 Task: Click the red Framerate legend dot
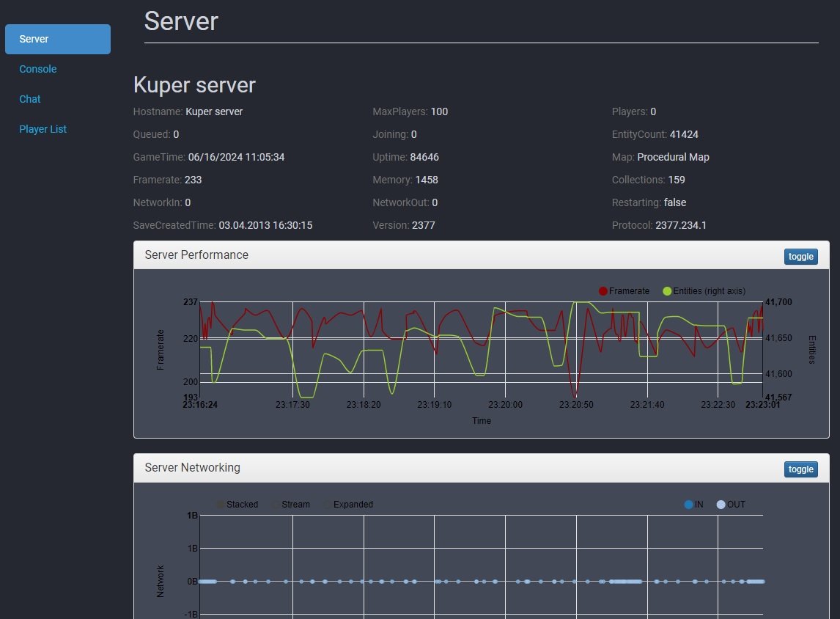click(603, 291)
